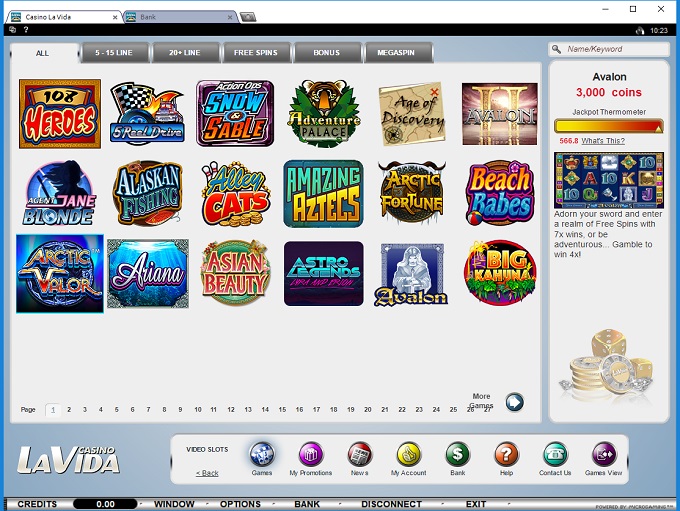
Task: Launch the 108 Heroes game thumbnail
Action: [x=59, y=114]
